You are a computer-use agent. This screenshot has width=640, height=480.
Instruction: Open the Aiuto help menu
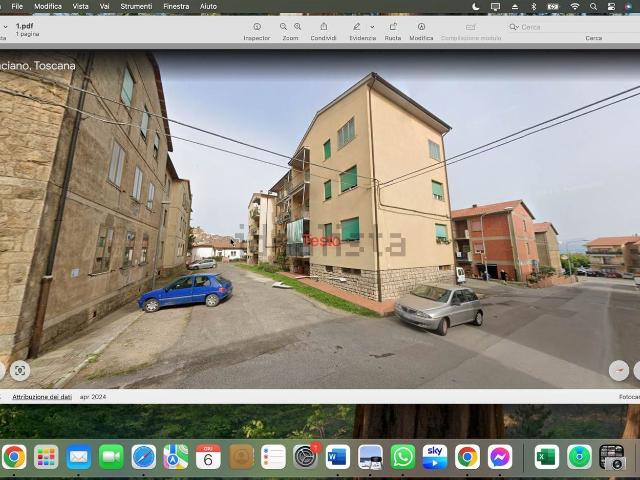click(208, 6)
